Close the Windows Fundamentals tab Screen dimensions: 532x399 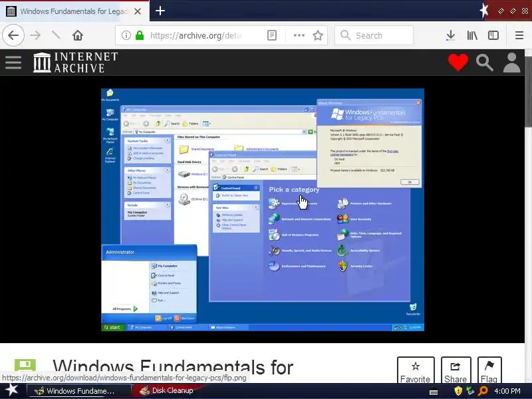(x=138, y=11)
